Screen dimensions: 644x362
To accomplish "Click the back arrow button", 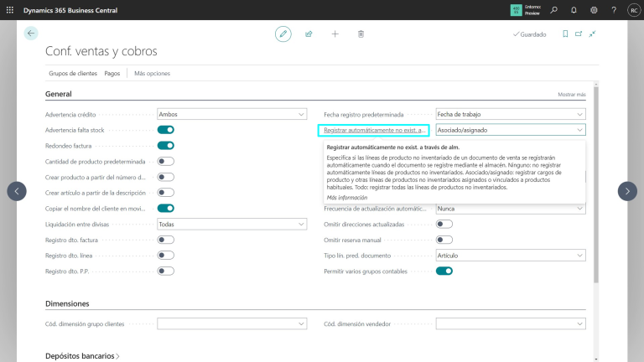I will pyautogui.click(x=31, y=34).
